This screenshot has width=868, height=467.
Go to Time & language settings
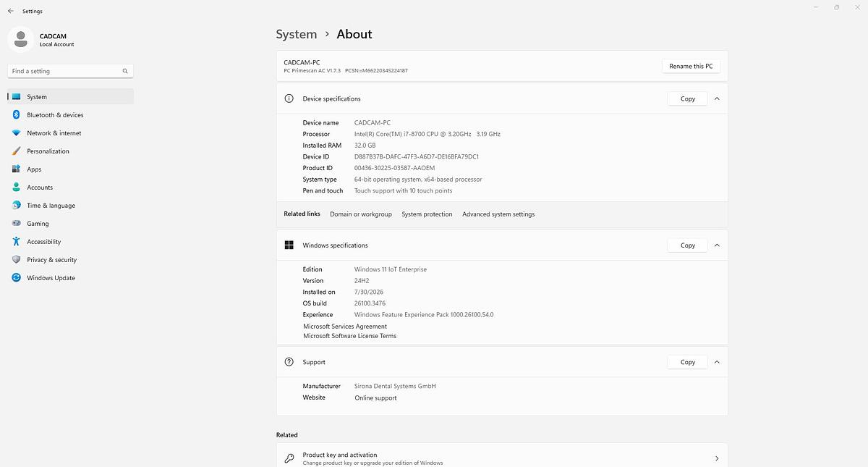(71, 206)
